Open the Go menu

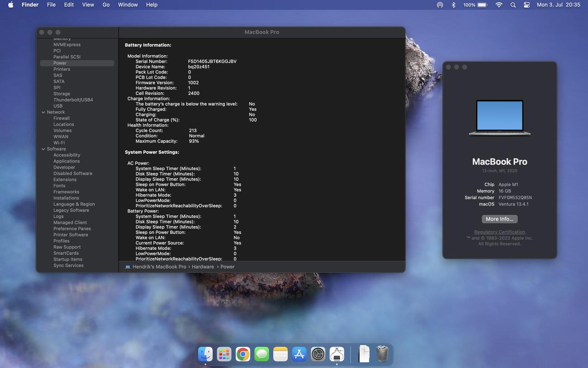[106, 5]
